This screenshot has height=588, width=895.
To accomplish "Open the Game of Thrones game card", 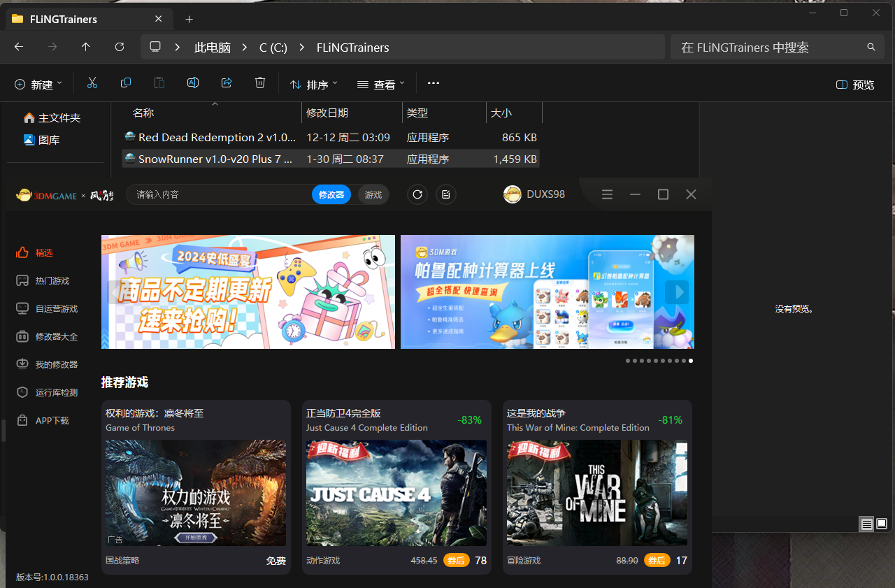I will [196, 487].
